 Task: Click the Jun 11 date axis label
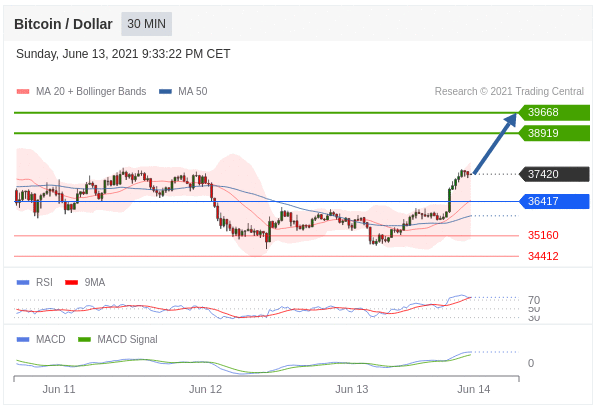click(x=59, y=389)
